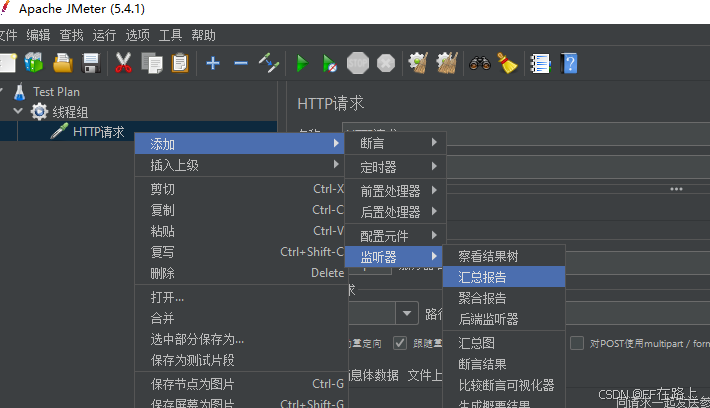Click the Clear gear-broom icon
The height and width of the screenshot is (408, 710).
click(x=418, y=63)
